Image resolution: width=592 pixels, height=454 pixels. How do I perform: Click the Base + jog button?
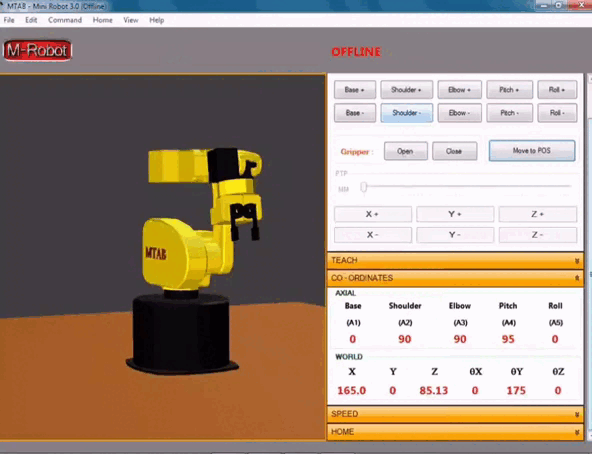pos(355,90)
